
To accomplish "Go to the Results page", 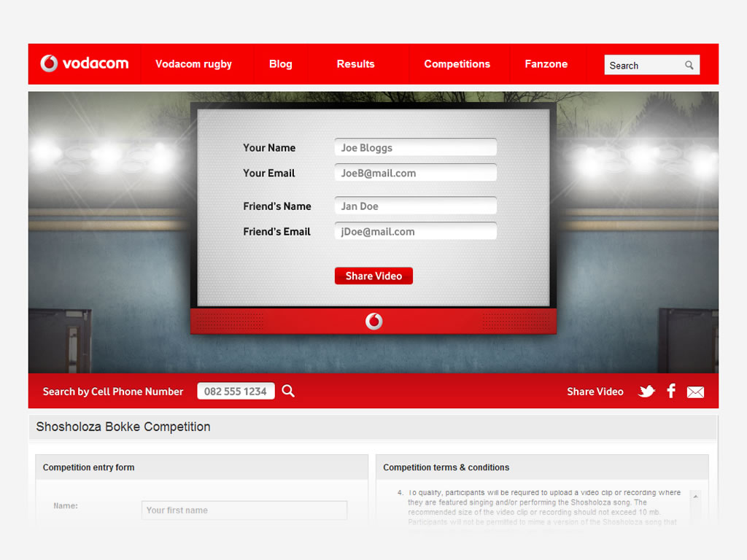I will 355,64.
